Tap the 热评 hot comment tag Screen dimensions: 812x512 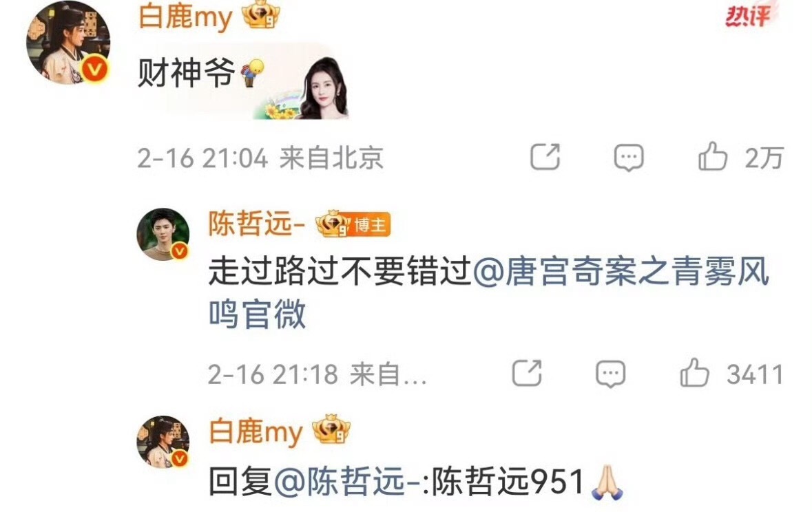[747, 16]
